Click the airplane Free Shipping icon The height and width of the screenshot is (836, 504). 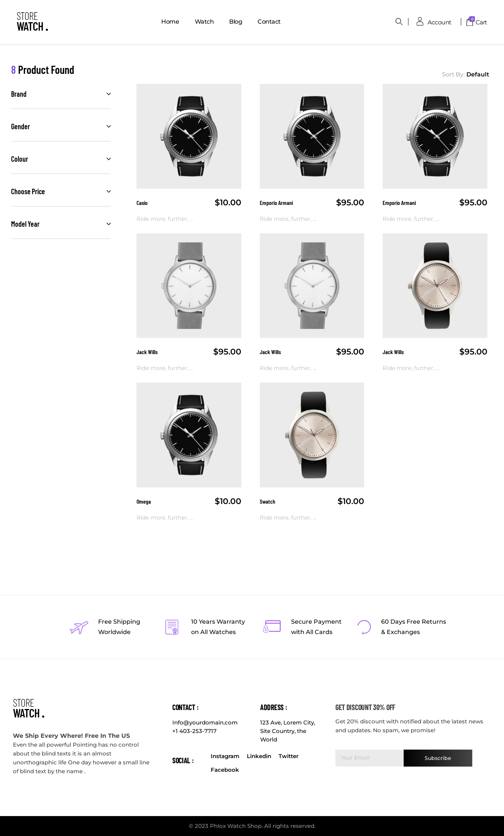pyautogui.click(x=79, y=627)
